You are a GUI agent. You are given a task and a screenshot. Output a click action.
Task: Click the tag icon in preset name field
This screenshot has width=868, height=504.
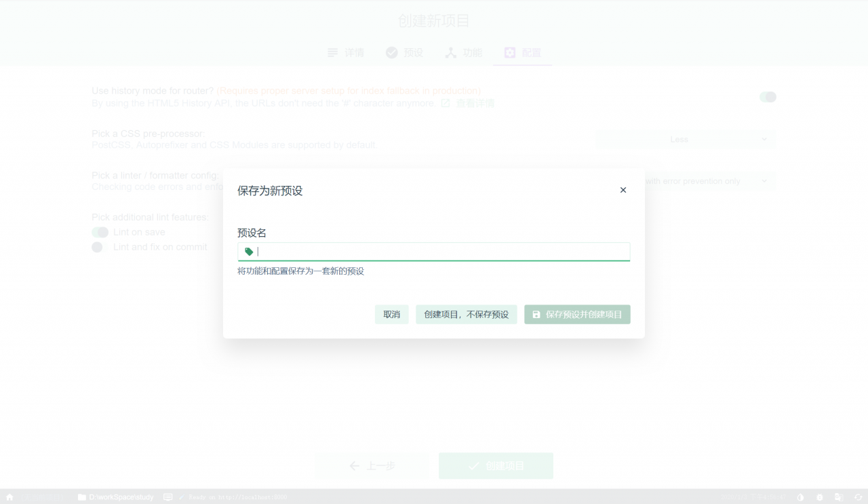(249, 252)
